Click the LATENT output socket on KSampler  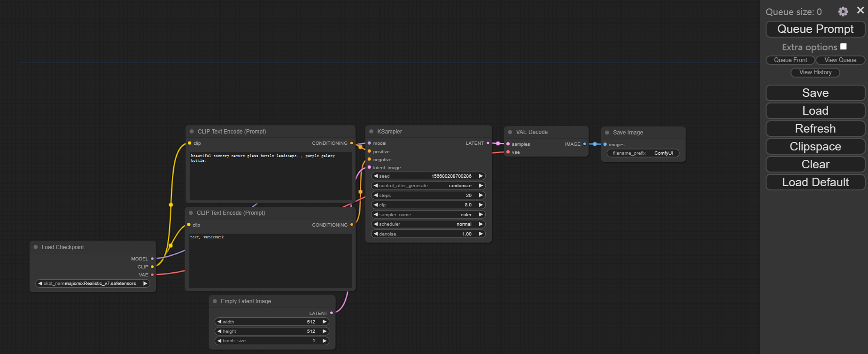pyautogui.click(x=488, y=143)
